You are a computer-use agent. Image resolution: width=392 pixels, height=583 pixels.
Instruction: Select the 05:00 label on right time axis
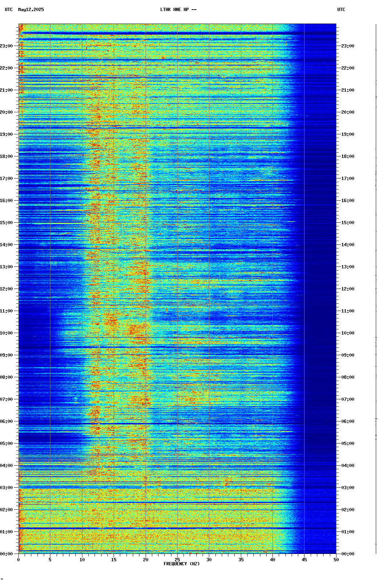[348, 444]
